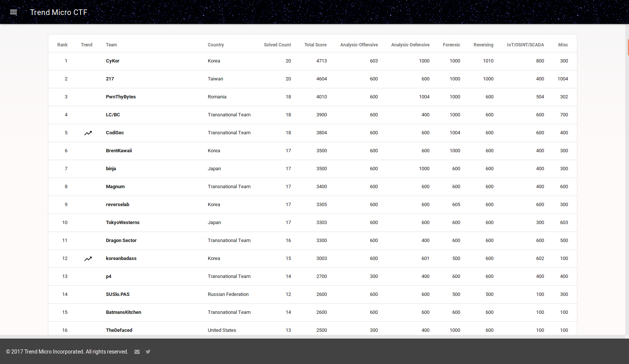
Task: Open the hamburger navigation menu
Action: click(13, 12)
